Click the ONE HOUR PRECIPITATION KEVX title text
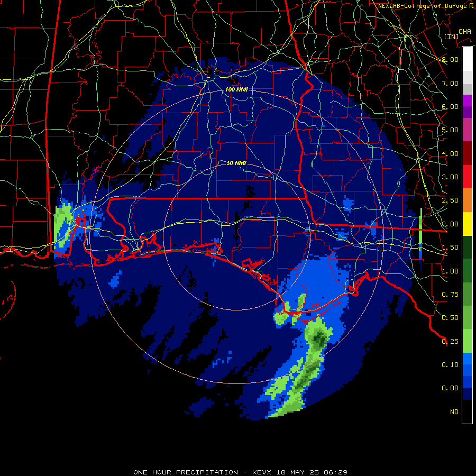Viewport: 476px width, 476px height. pos(240,472)
